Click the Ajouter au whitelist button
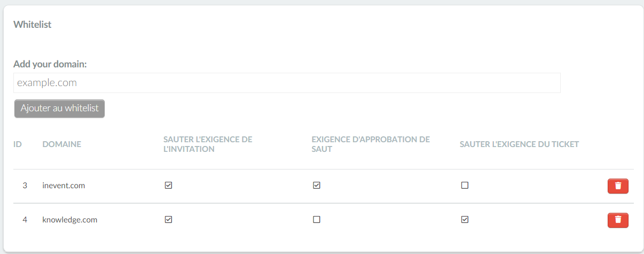Image resolution: width=644 pixels, height=254 pixels. click(60, 109)
